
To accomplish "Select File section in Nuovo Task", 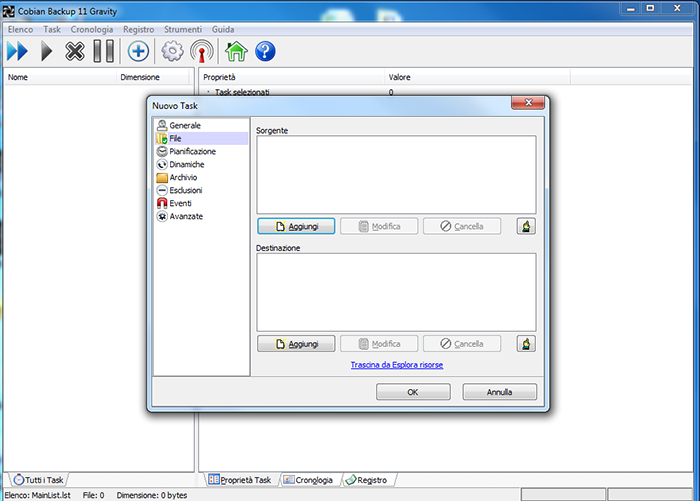I will (201, 138).
